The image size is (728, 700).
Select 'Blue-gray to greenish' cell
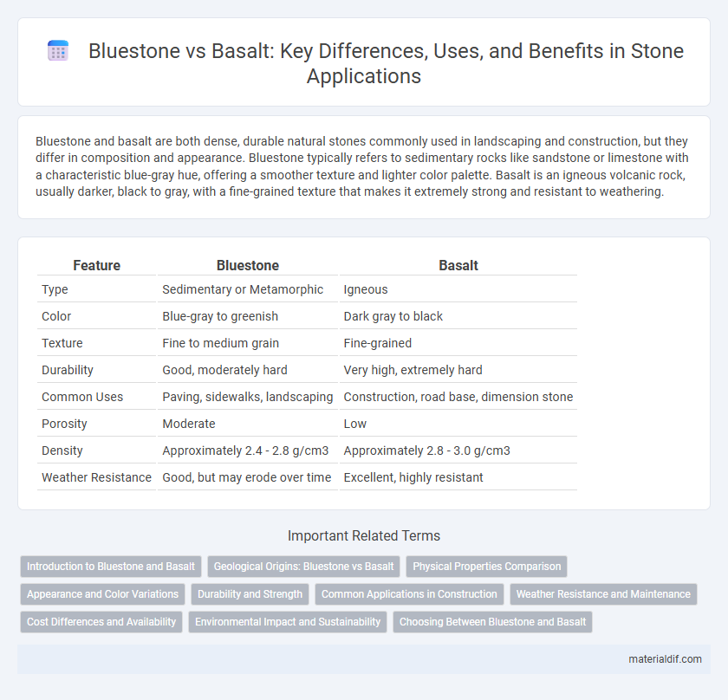(248, 316)
